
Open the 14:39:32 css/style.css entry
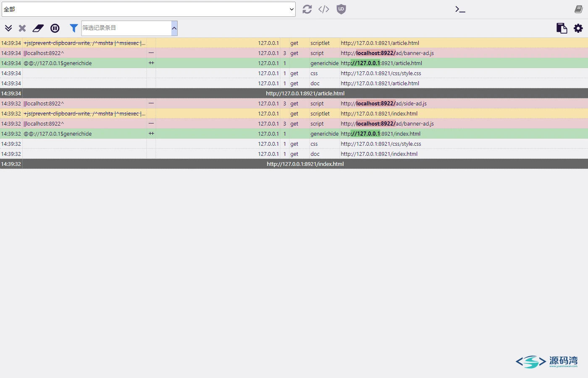[381, 144]
